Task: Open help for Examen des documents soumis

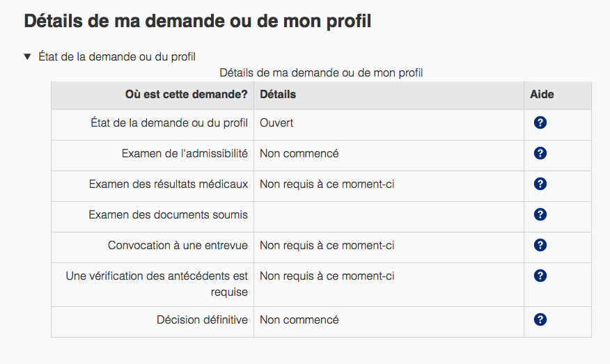Action: click(x=540, y=214)
